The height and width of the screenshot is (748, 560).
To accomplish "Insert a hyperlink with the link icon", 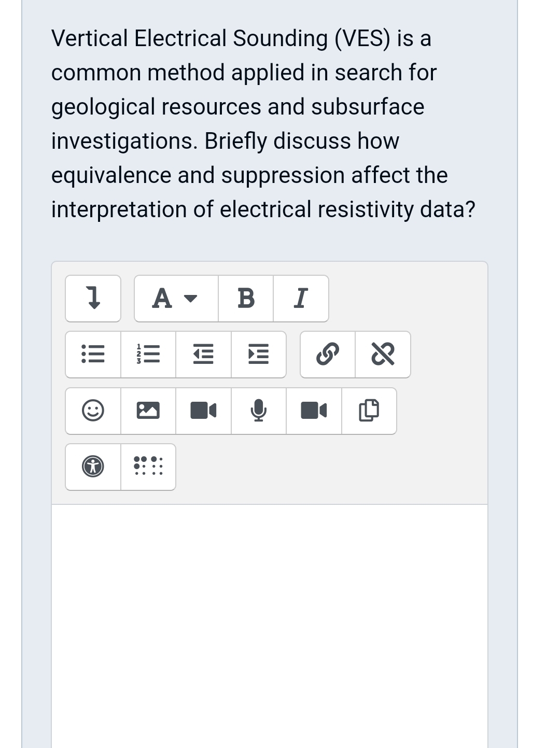I will (328, 355).
